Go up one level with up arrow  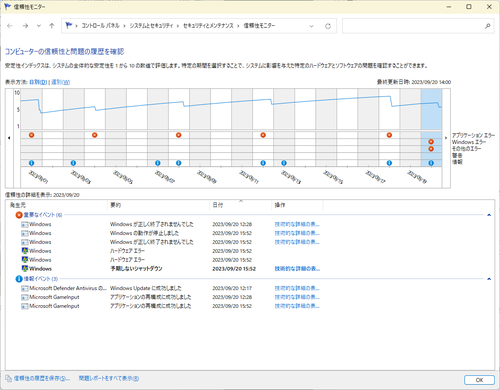tap(51, 26)
